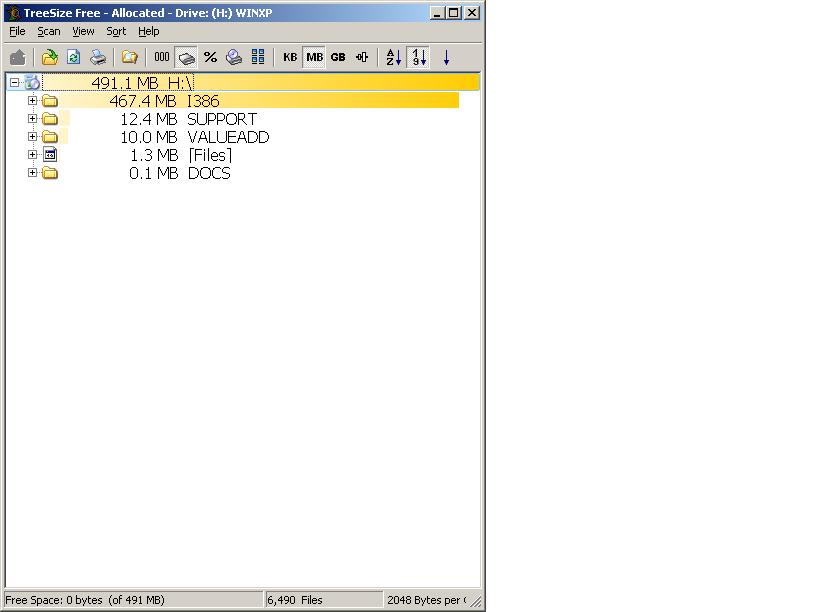Viewport: 840px width, 612px height.
Task: Click the greyed-out parent folder toolbar icon
Action: click(18, 57)
